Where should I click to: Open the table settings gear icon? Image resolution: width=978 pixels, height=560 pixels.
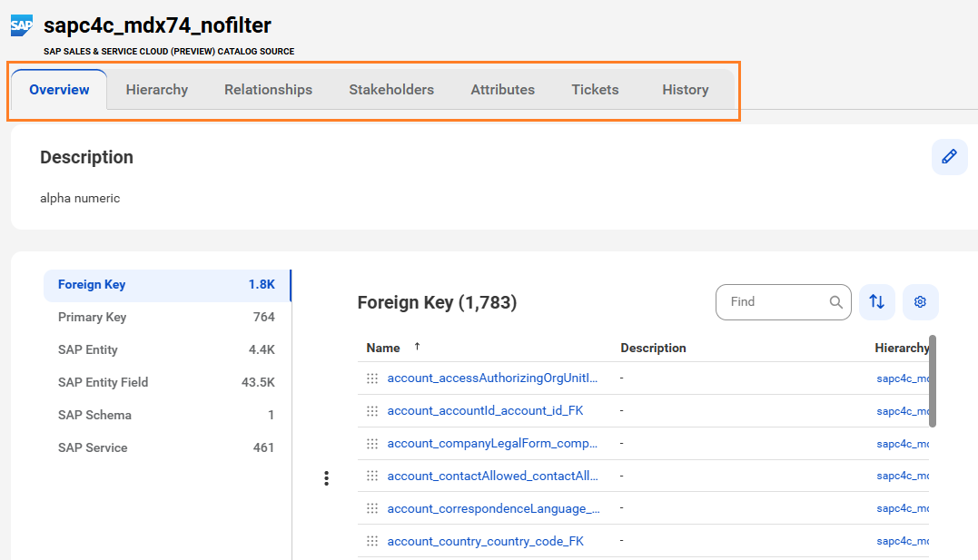tap(920, 302)
